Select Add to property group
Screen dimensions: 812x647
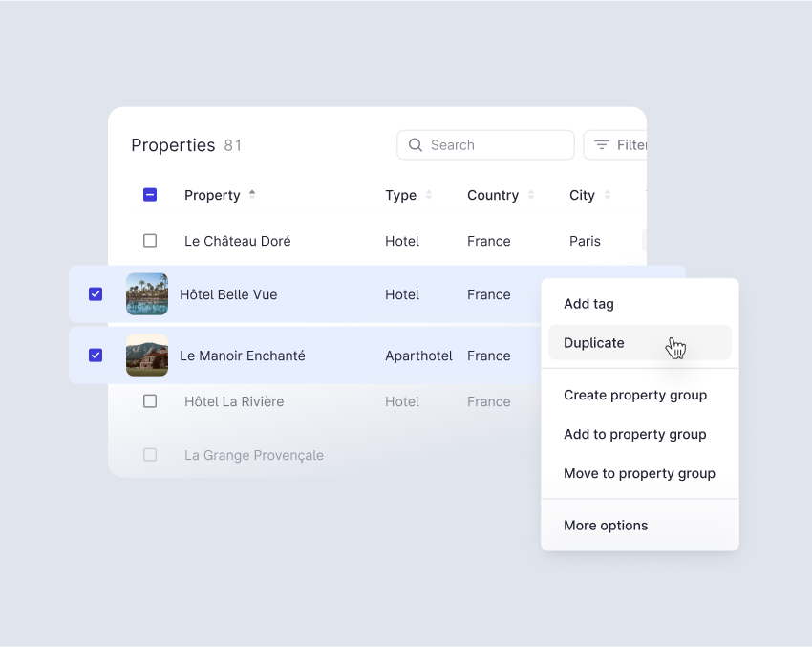pos(635,434)
